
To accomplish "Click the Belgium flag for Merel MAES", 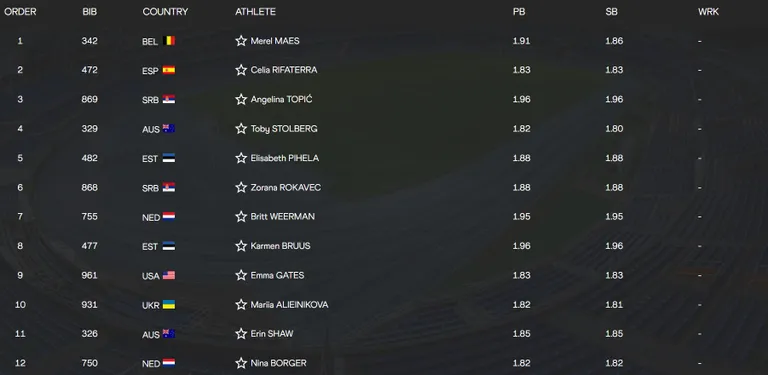I will [x=168, y=41].
